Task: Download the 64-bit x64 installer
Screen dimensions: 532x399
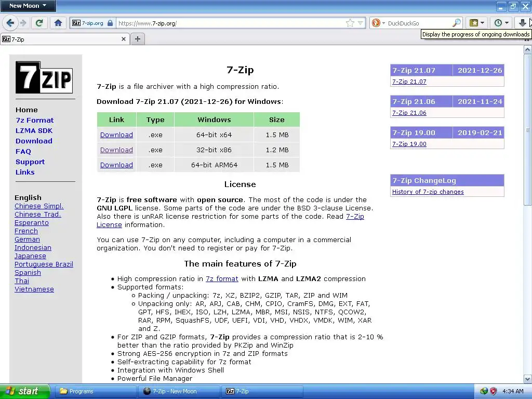Action: [116, 135]
